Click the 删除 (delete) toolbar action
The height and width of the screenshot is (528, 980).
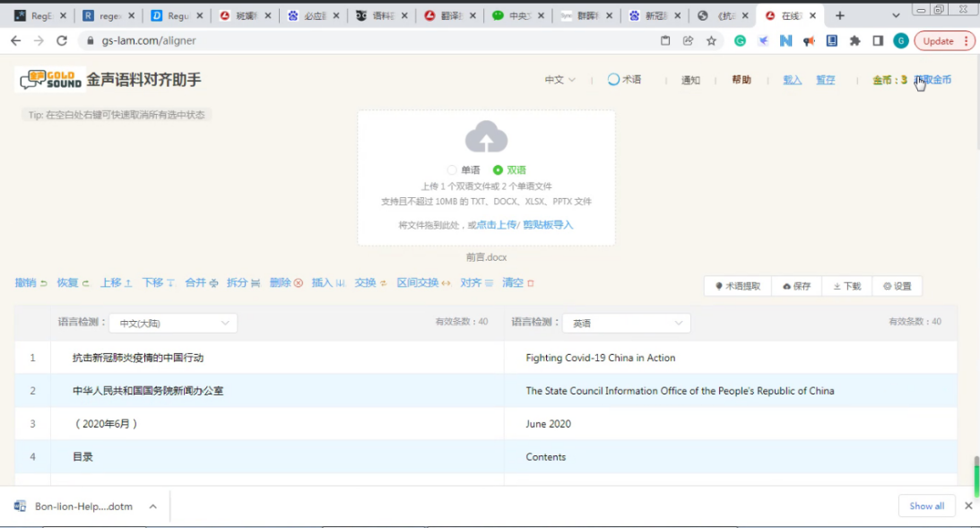[x=286, y=282]
